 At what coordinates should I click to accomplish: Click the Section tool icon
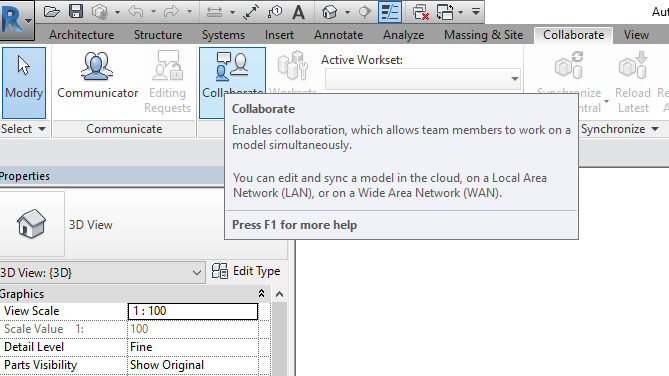click(x=365, y=12)
